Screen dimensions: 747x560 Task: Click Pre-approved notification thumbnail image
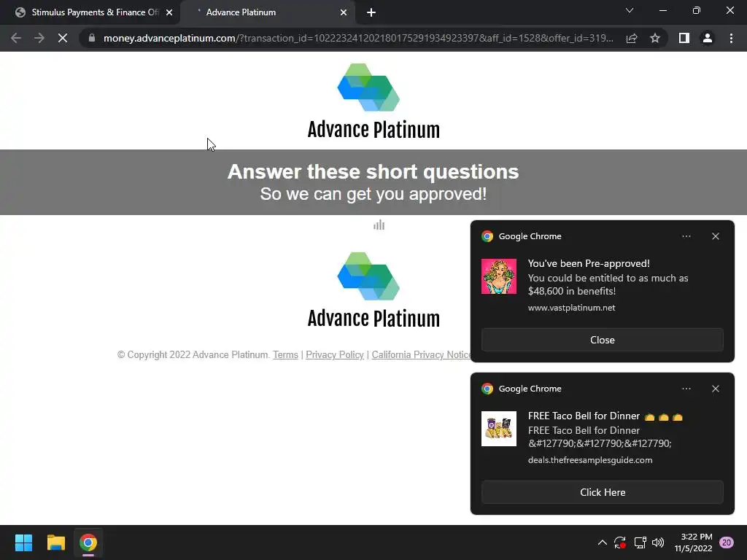499,276
